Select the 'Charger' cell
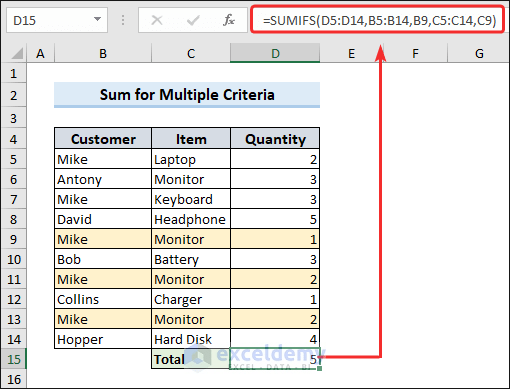Screen dimensions: 510x389 191,299
